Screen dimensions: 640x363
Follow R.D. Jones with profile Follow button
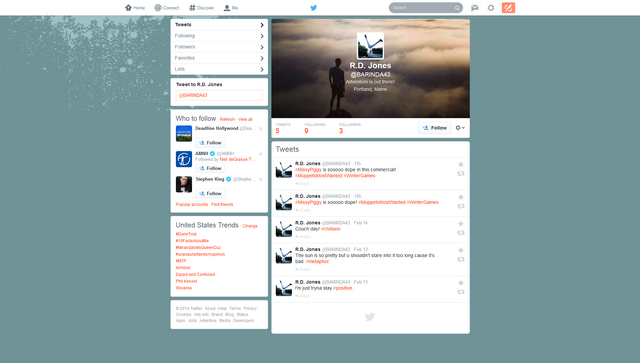point(435,128)
